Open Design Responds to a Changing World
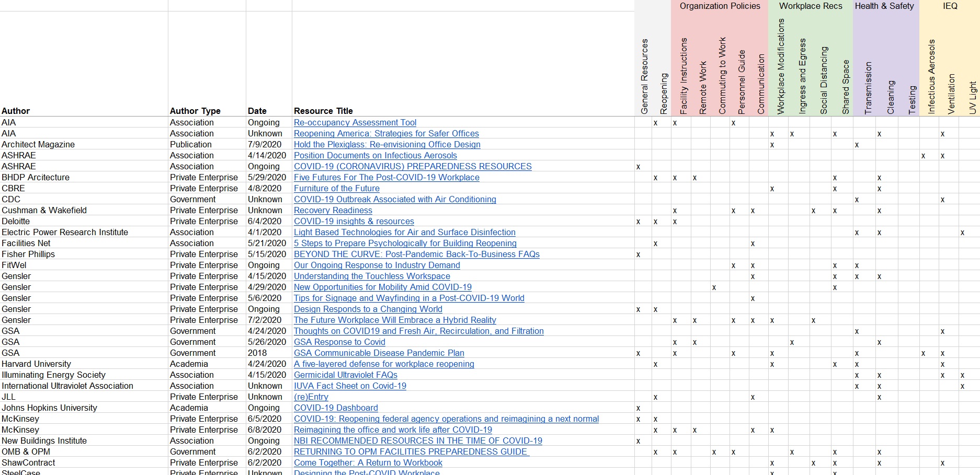The width and height of the screenshot is (980, 475). 368,309
